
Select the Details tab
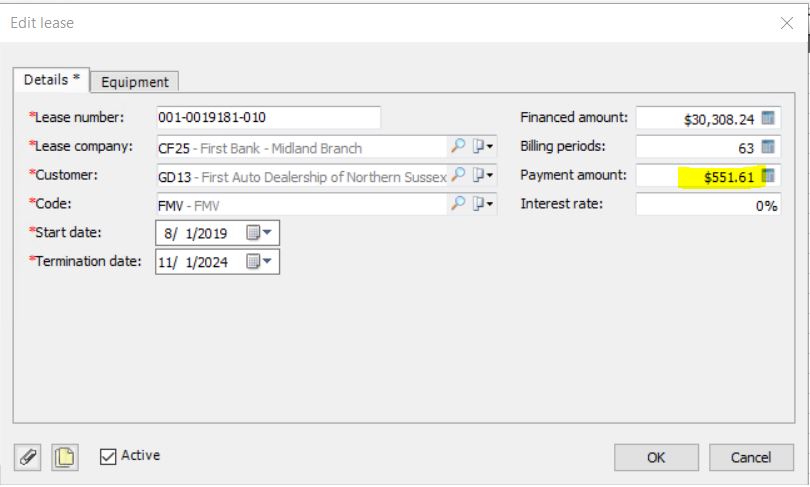click(52, 80)
